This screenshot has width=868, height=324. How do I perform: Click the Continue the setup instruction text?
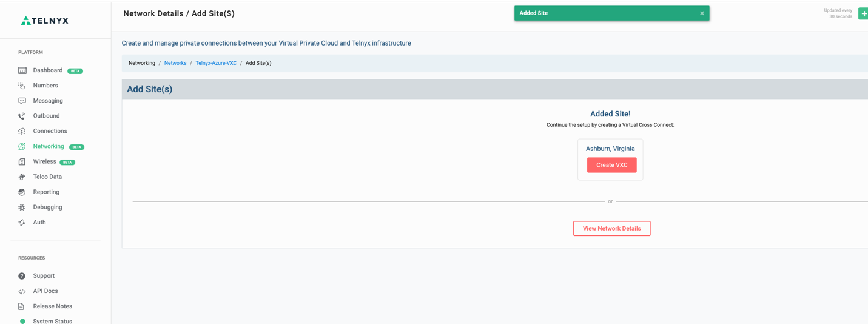tap(610, 125)
